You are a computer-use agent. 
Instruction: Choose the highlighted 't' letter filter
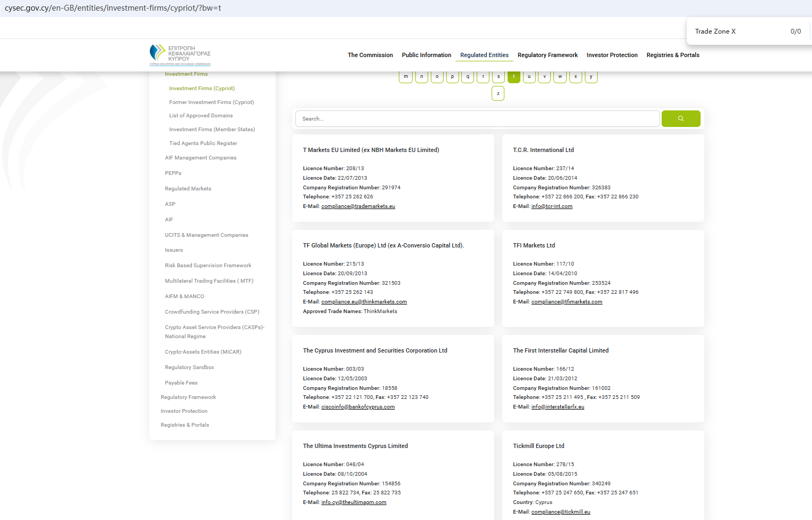(513, 77)
